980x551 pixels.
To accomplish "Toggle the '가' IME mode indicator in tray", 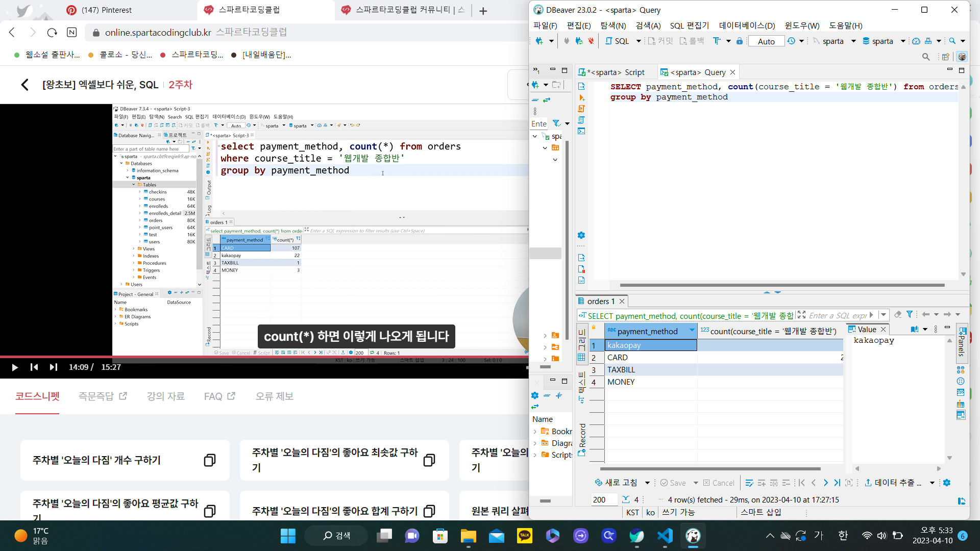I will 819,535.
